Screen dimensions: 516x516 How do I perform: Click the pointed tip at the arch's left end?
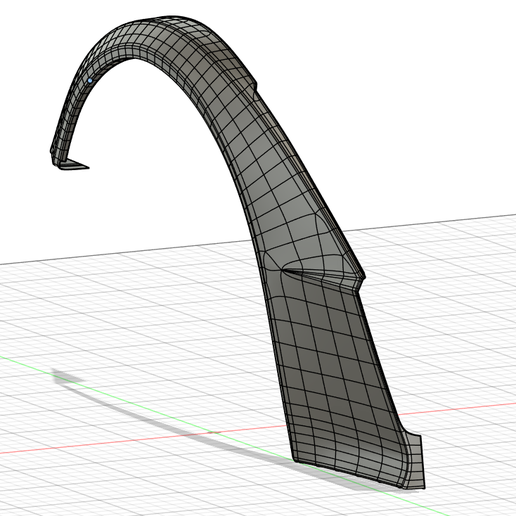click(x=86, y=167)
